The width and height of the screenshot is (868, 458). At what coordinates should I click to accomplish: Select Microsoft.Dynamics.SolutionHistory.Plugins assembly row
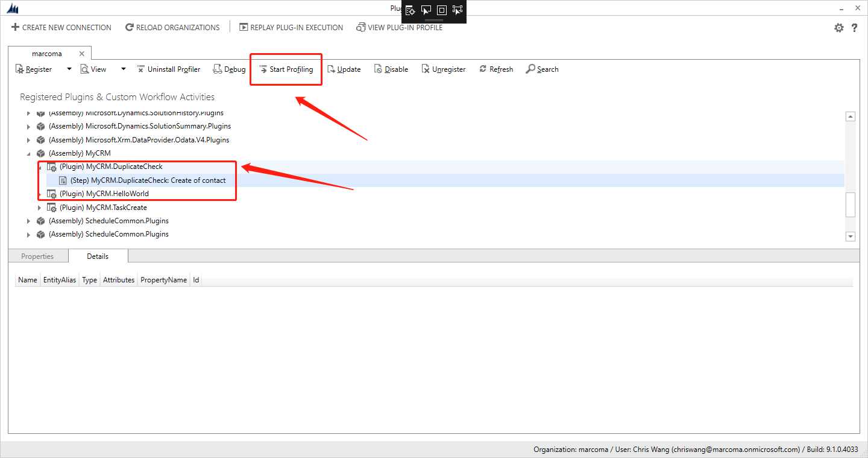click(136, 113)
